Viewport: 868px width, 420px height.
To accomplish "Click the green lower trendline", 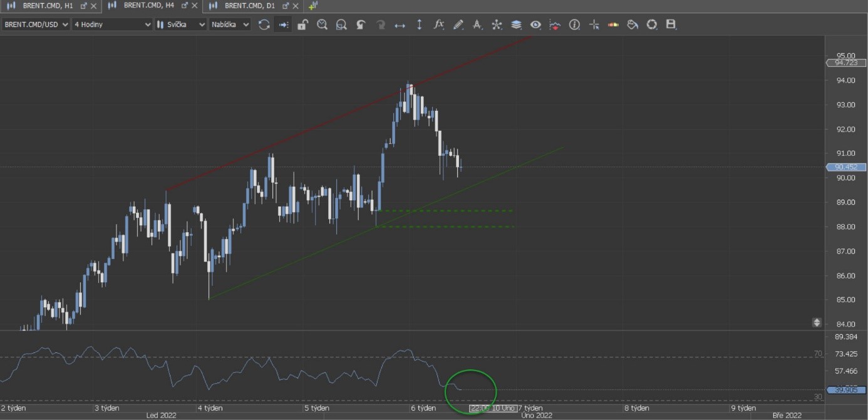I will pyautogui.click(x=386, y=223).
